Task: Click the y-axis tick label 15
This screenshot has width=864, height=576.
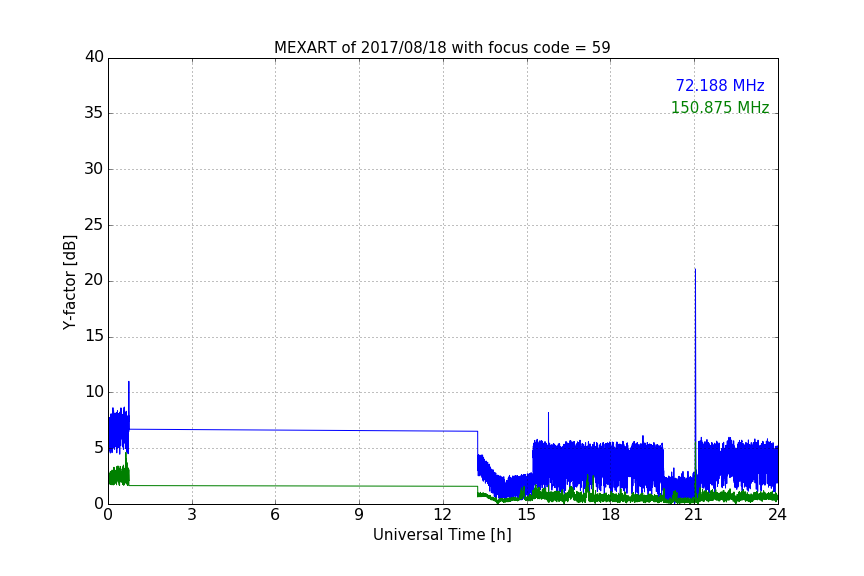Action: [94, 336]
